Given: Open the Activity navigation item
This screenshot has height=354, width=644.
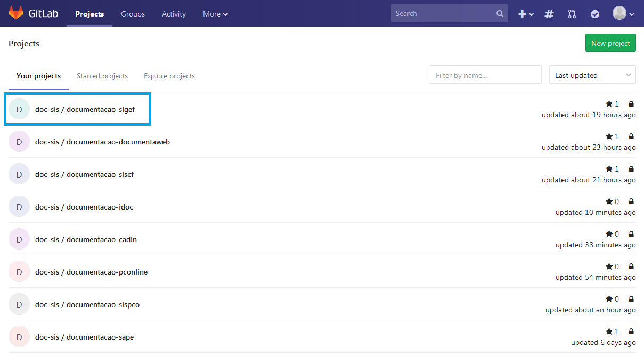Looking at the screenshot, I should pos(174,14).
